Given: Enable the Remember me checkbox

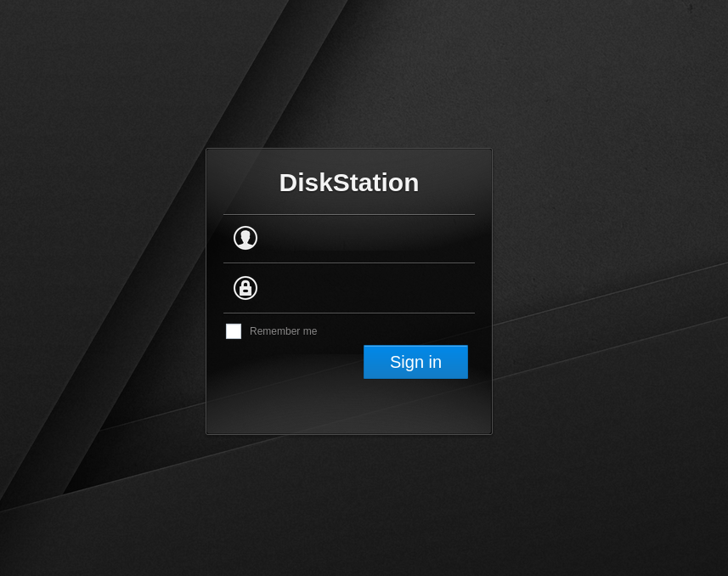Looking at the screenshot, I should 234,331.
